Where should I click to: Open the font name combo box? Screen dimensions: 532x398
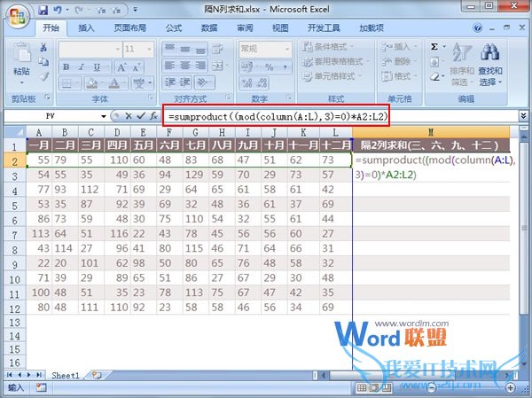point(90,50)
